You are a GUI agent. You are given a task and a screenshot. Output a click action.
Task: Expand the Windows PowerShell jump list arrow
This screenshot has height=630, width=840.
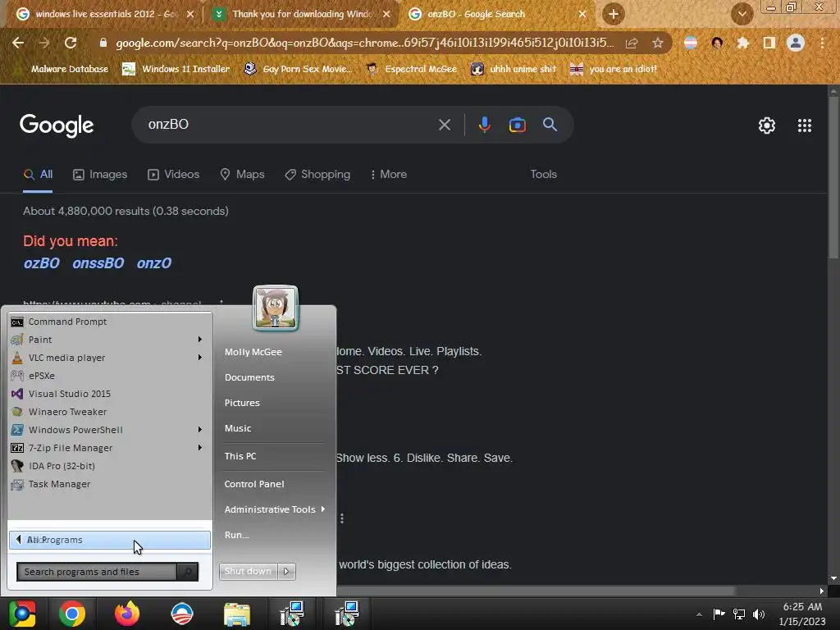[200, 430]
